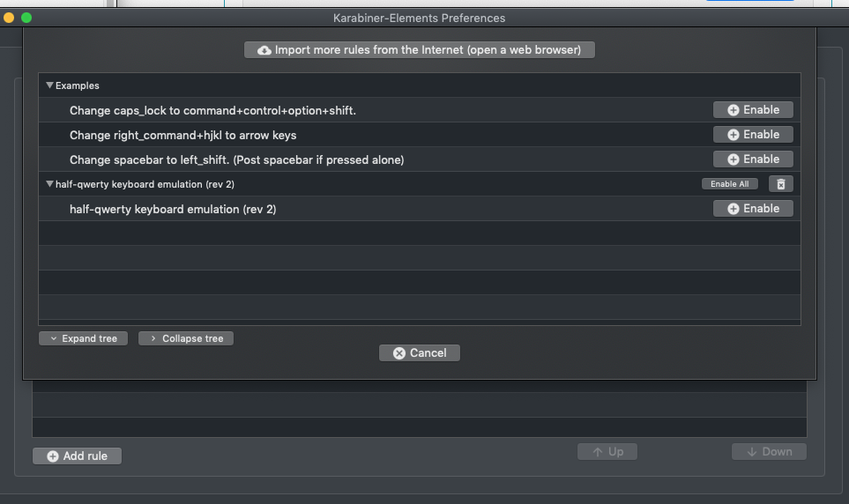The image size is (849, 504).
Task: Select the spacebar to left_shift rule row
Action: tap(419, 159)
